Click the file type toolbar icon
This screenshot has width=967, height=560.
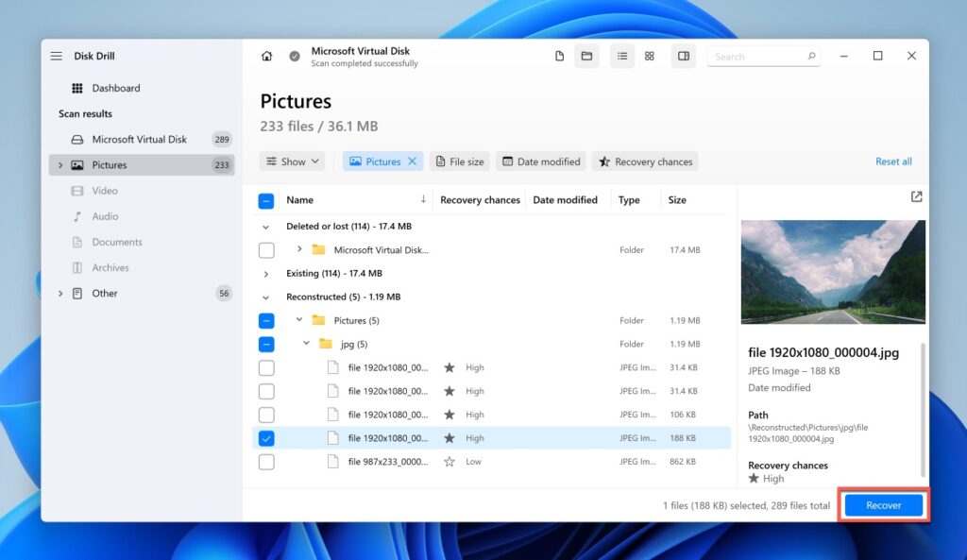click(558, 56)
